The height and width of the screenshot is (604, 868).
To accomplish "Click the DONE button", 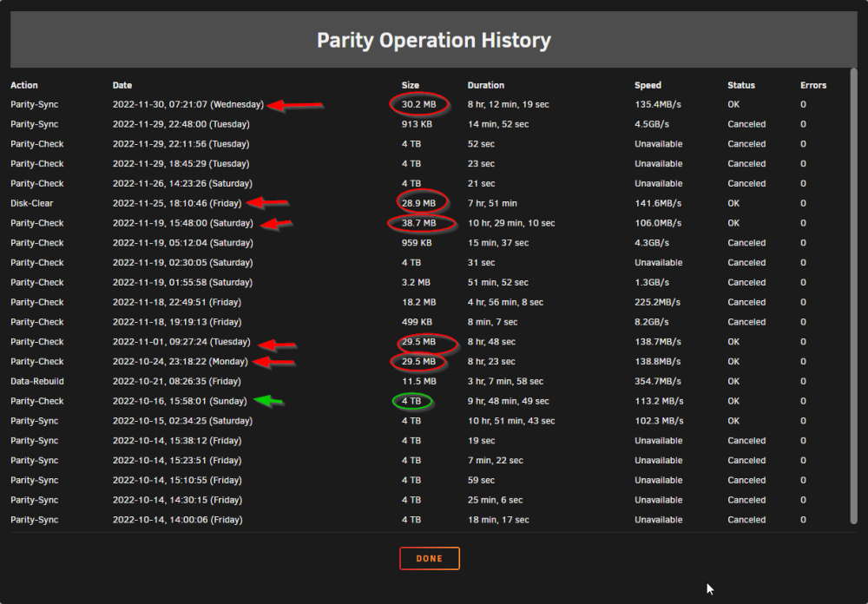I will point(429,558).
